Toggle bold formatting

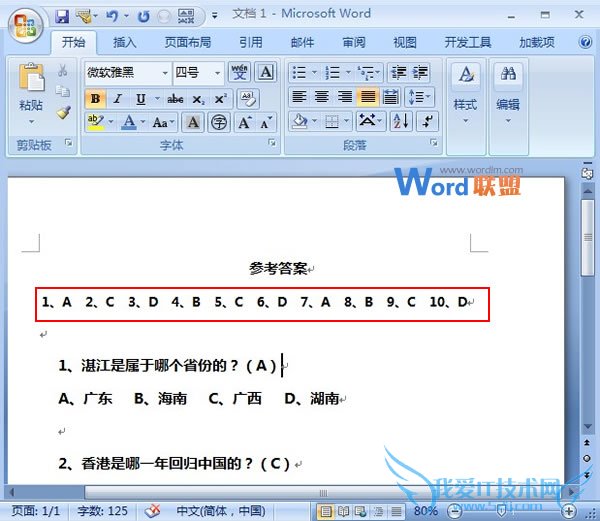[x=95, y=99]
